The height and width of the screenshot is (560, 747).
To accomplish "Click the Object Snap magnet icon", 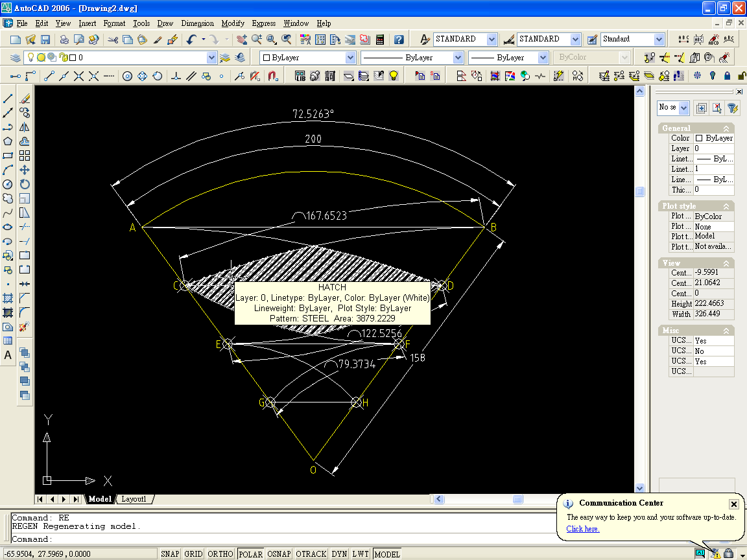I will point(273,76).
